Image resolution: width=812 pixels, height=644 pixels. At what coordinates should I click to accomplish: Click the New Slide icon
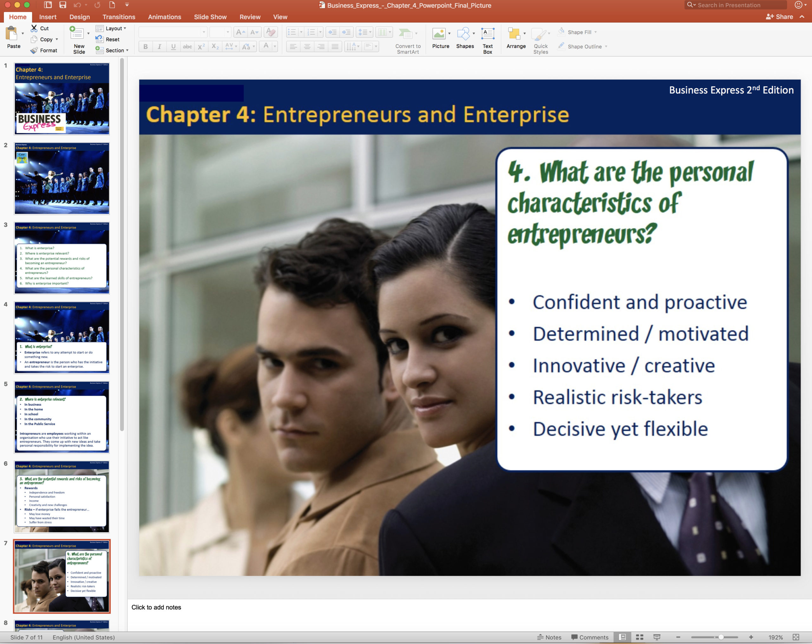(77, 33)
